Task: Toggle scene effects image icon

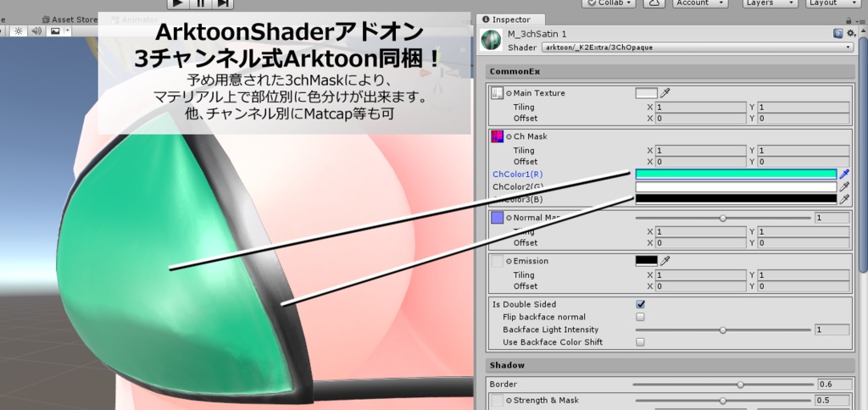Action: (x=55, y=31)
